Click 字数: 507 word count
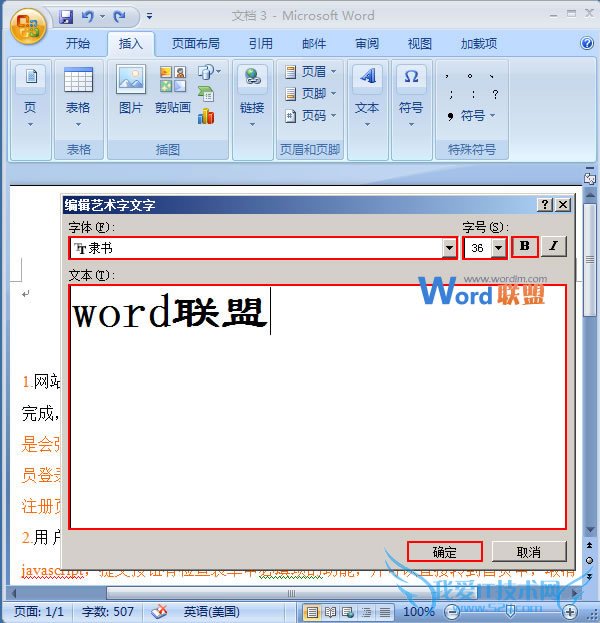 (x=108, y=611)
